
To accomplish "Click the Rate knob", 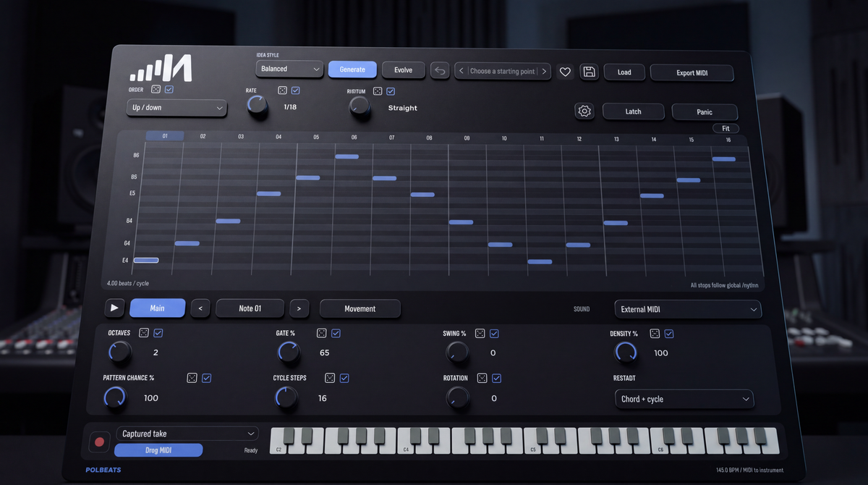I will pyautogui.click(x=257, y=106).
